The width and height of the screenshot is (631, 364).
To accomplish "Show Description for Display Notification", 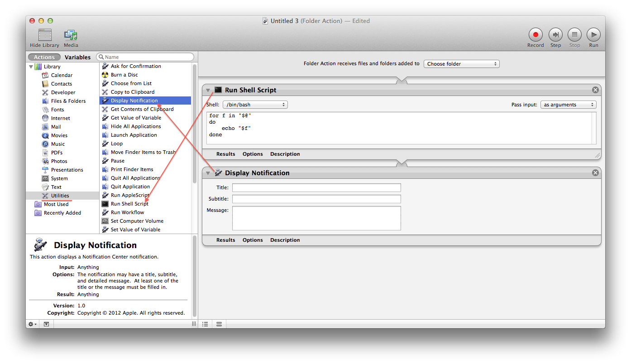I will (x=285, y=240).
